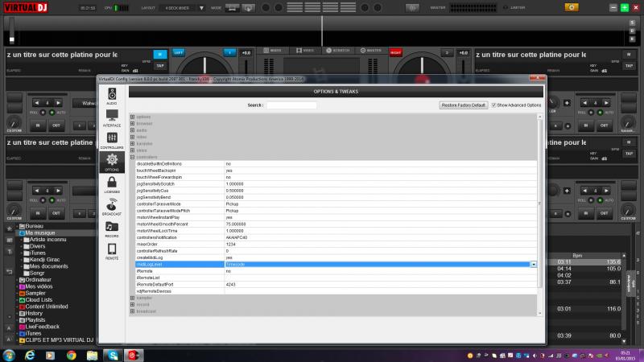Toggle the LEFT deck assignment button

[x=178, y=52]
